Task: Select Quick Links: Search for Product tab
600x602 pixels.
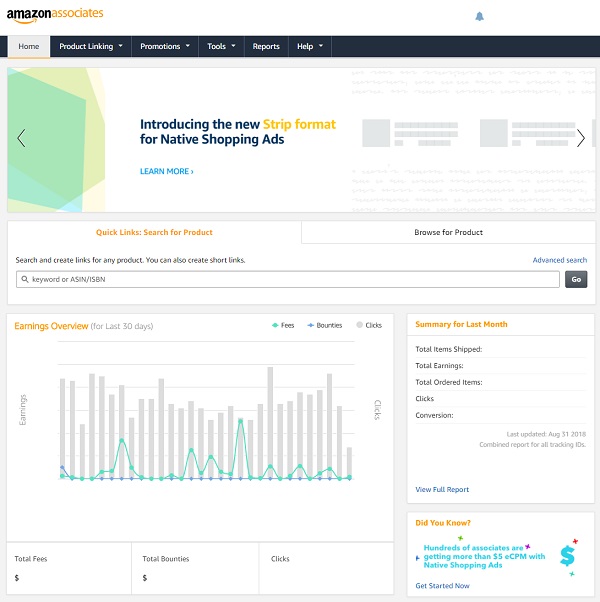Action: (154, 232)
